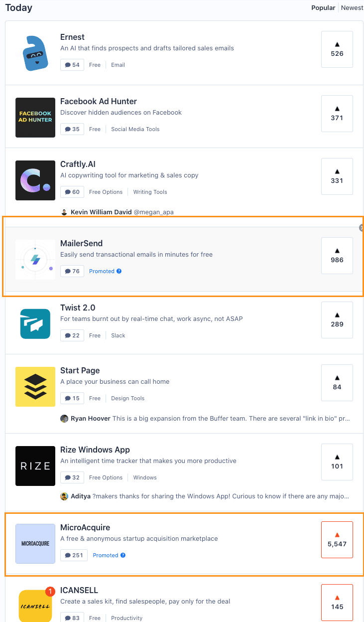
Task: Open the 76 comments on MailerSend
Action: point(72,271)
